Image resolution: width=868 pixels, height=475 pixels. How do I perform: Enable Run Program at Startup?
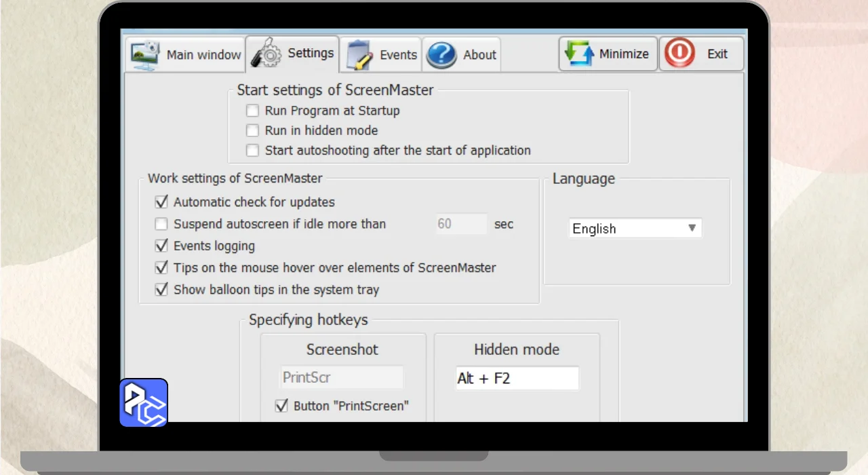click(252, 111)
